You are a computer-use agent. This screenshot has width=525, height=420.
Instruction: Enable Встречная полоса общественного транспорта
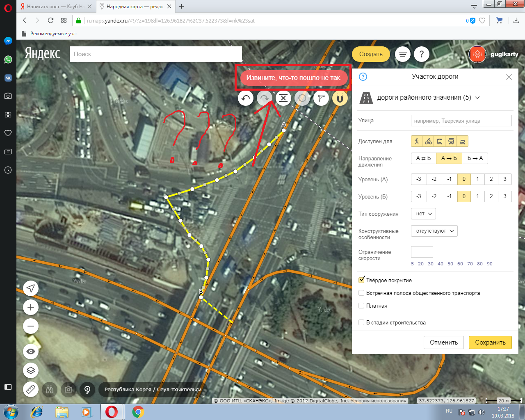click(x=361, y=293)
